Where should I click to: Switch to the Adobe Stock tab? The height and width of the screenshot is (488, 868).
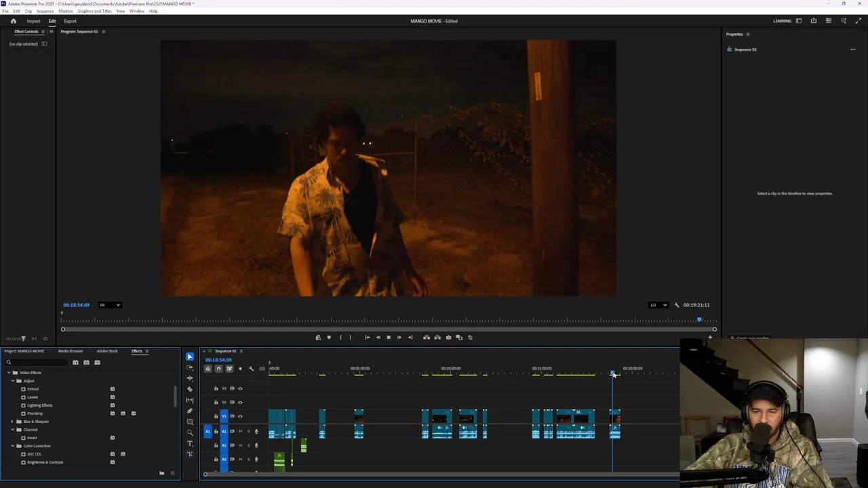107,351
